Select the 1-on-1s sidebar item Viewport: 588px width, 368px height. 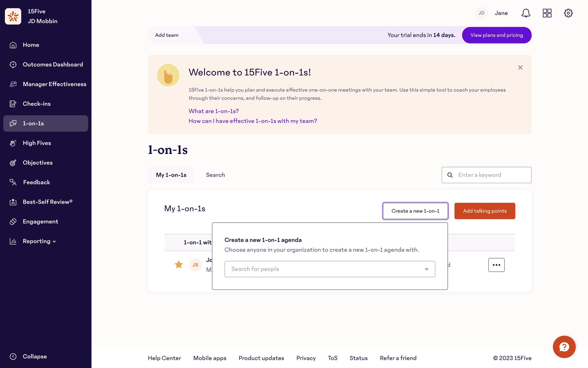(x=46, y=123)
